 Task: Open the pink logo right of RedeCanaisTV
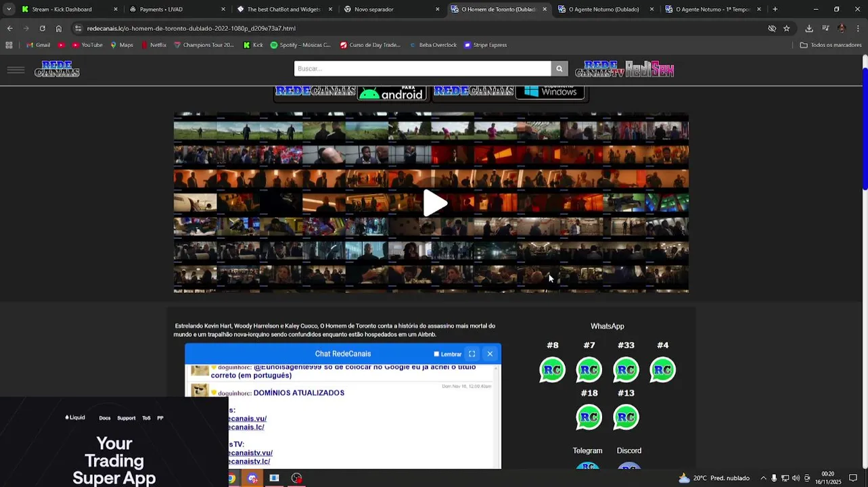tap(649, 69)
